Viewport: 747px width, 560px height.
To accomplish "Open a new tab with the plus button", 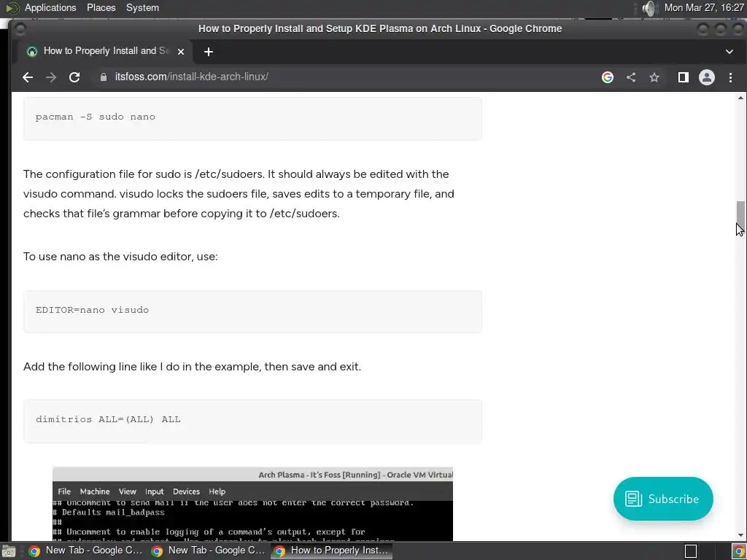I will point(208,52).
